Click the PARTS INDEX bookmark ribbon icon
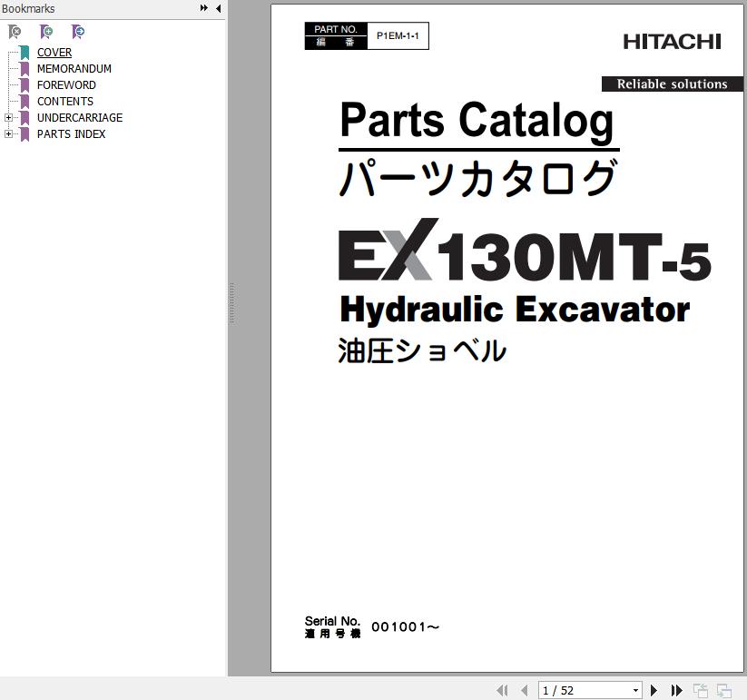The width and height of the screenshot is (747, 700). pyautogui.click(x=25, y=133)
